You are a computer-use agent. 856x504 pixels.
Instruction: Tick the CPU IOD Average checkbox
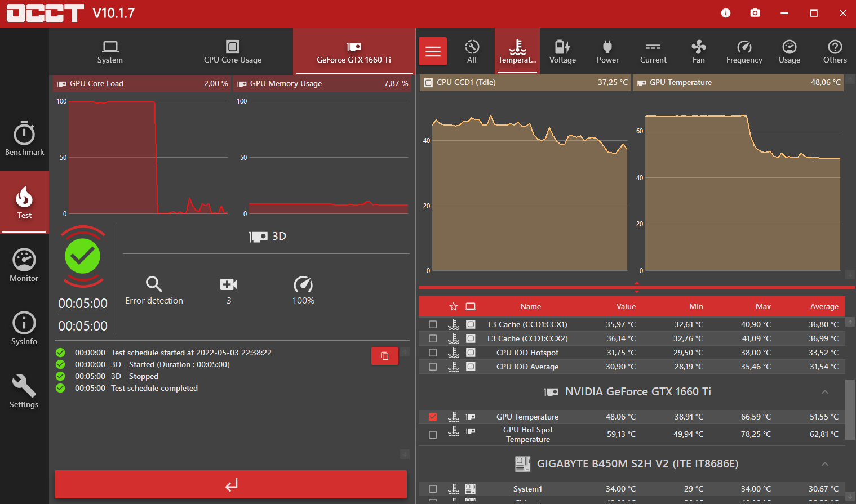(433, 367)
